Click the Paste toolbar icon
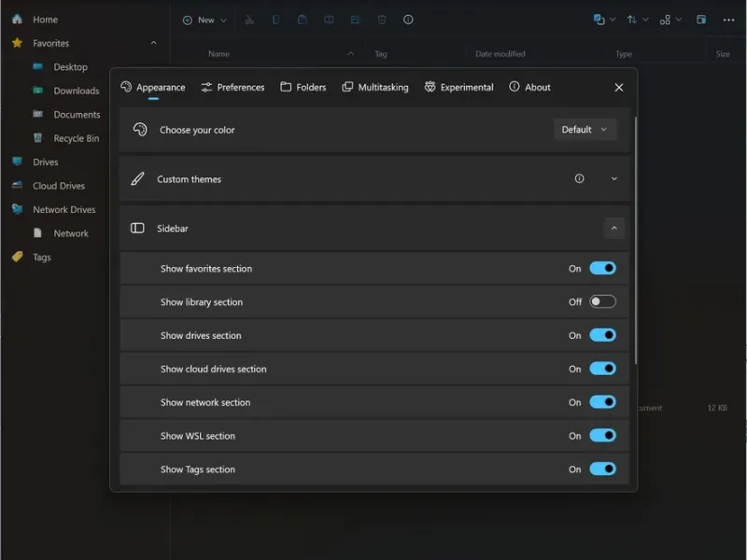This screenshot has width=747, height=560. (x=302, y=20)
